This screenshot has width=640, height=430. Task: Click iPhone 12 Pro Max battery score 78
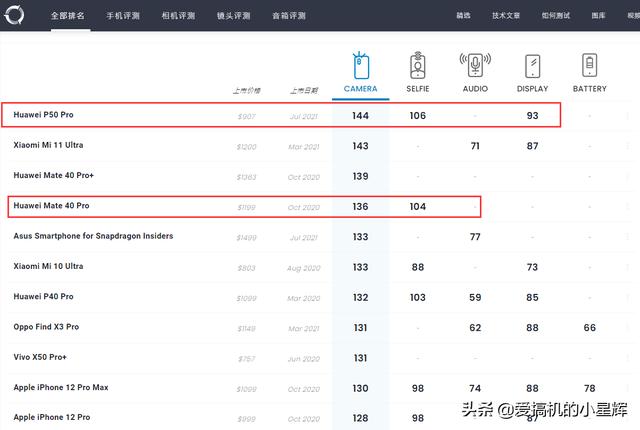tap(589, 388)
